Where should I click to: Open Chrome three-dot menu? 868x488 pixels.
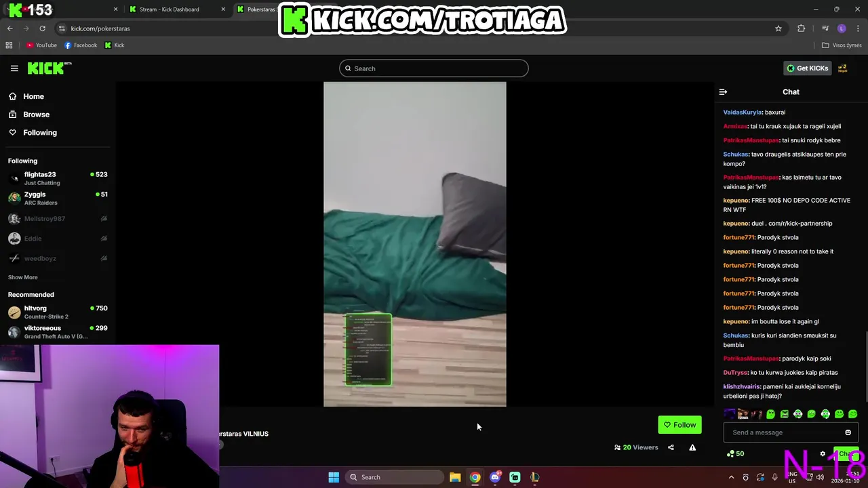pos(859,28)
